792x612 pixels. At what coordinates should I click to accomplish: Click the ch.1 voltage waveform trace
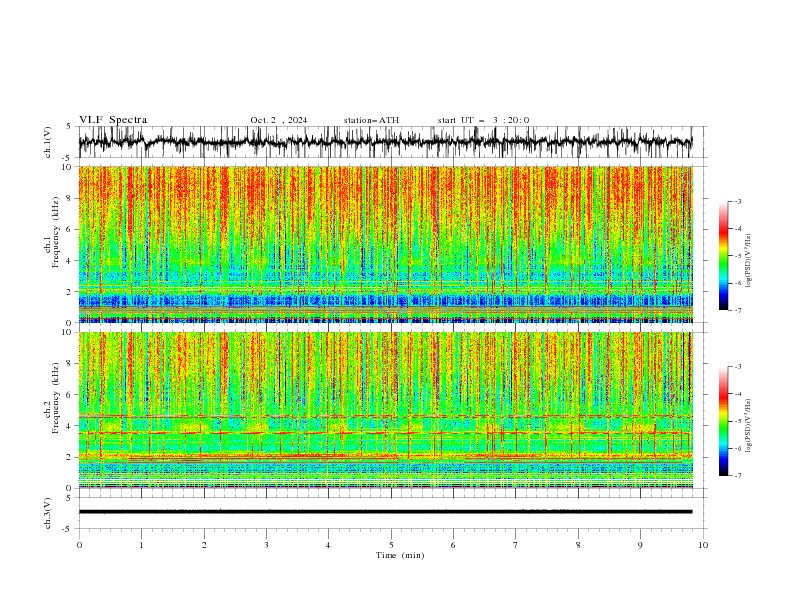pos(385,142)
